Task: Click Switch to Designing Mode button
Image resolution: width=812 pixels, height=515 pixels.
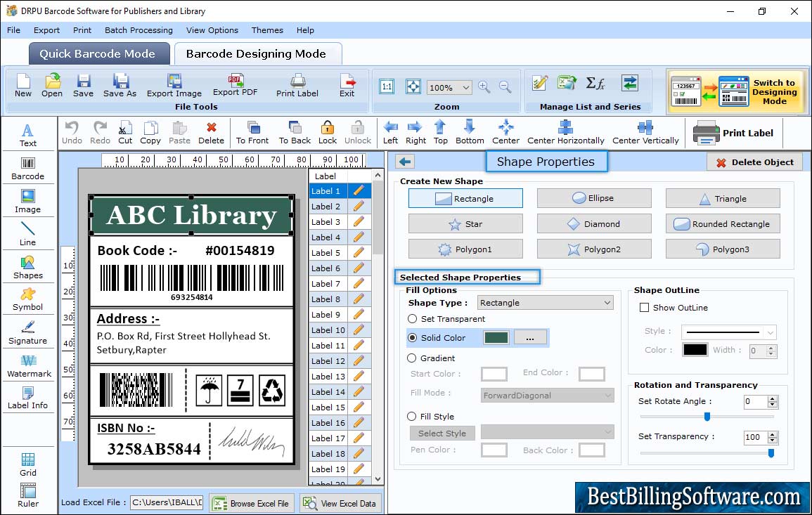Action: point(737,92)
